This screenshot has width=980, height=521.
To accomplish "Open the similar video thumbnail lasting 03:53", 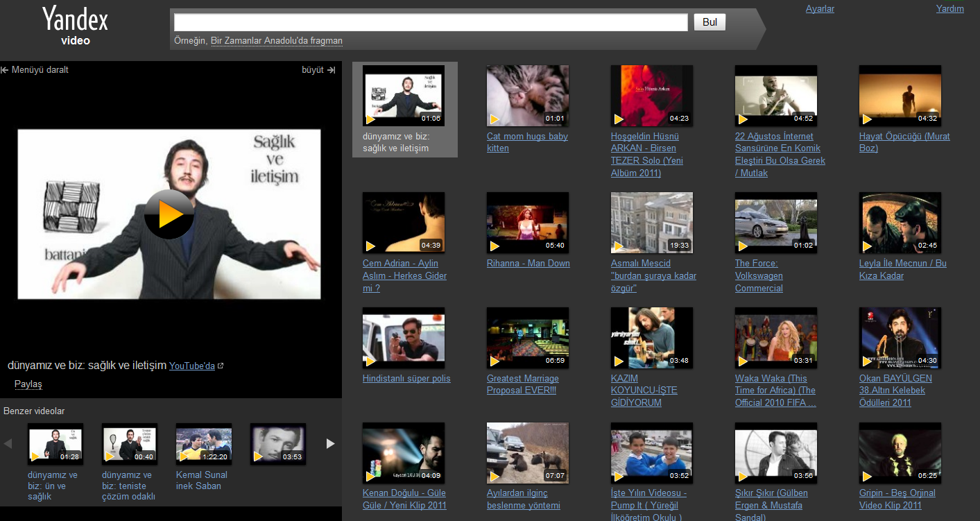I will (x=278, y=444).
